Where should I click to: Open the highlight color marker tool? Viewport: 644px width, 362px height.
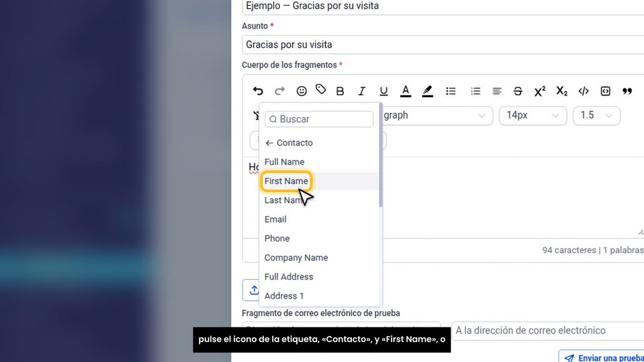pyautogui.click(x=427, y=91)
